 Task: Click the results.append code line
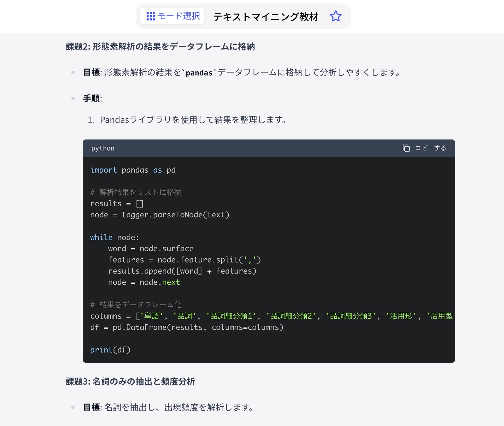tap(182, 271)
